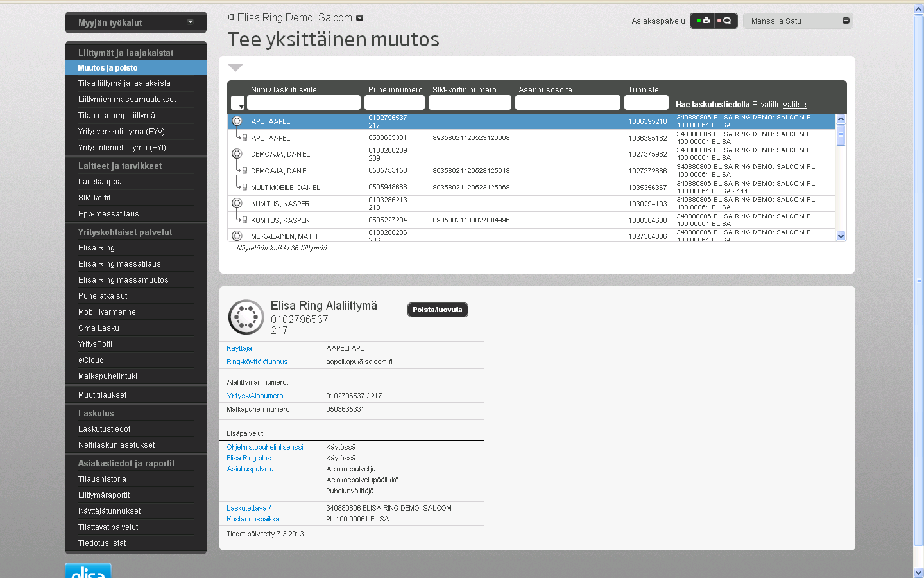The image size is (924, 578).
Task: Click the Puhelinnumero filter field
Action: 395,103
